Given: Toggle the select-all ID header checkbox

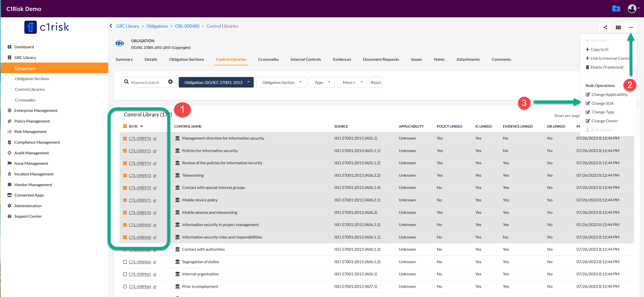Looking at the screenshot, I should 125,126.
